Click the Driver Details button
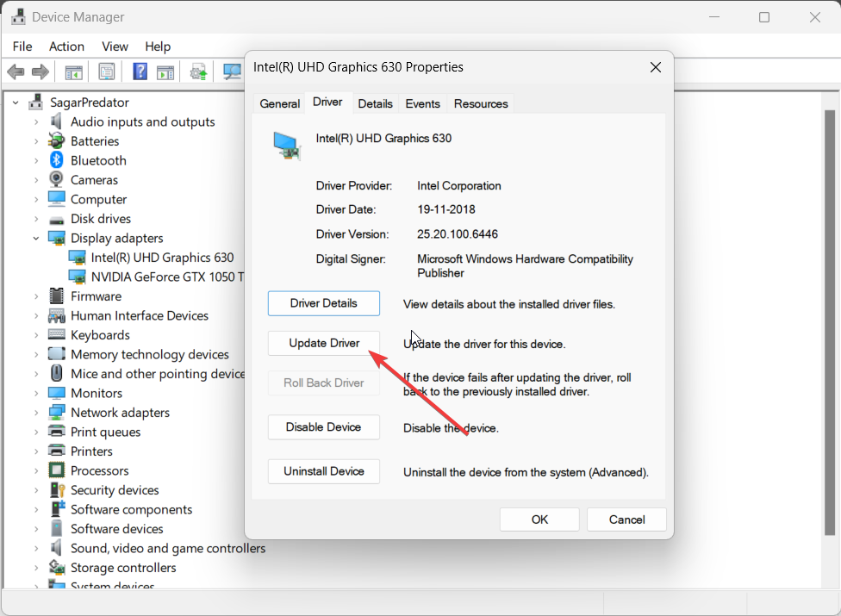The height and width of the screenshot is (616, 841). 324,303
